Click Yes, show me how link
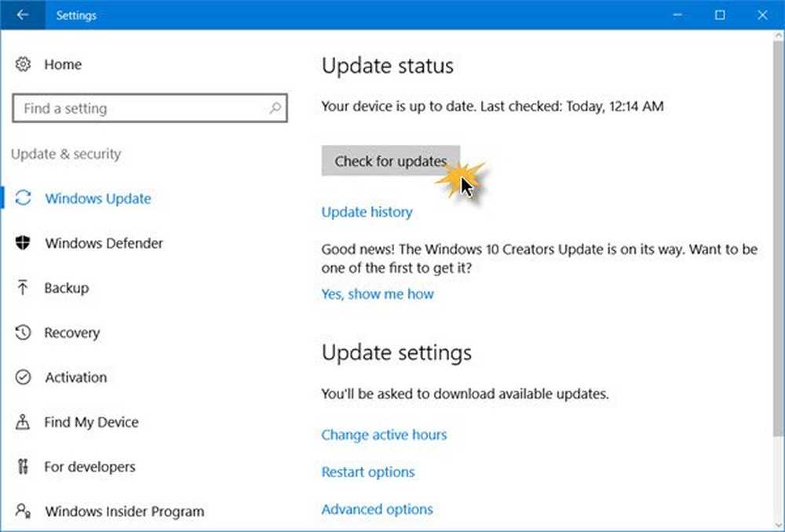The height and width of the screenshot is (532, 785). pos(378,293)
